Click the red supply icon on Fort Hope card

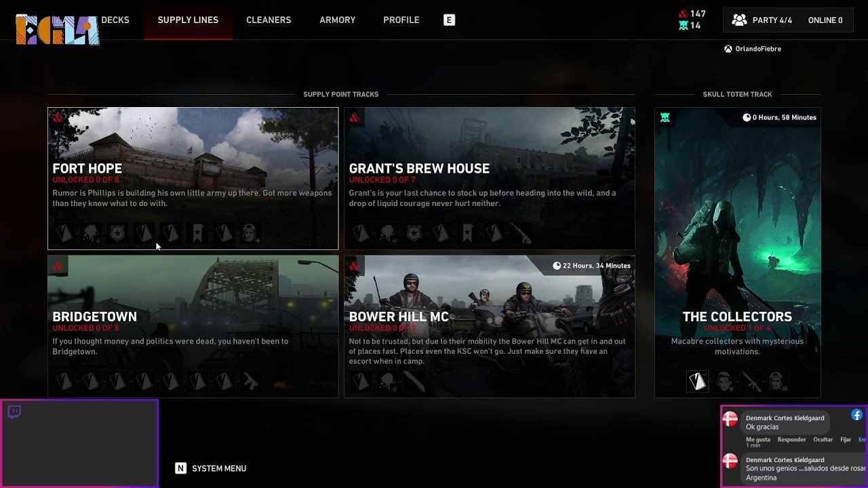(x=58, y=117)
